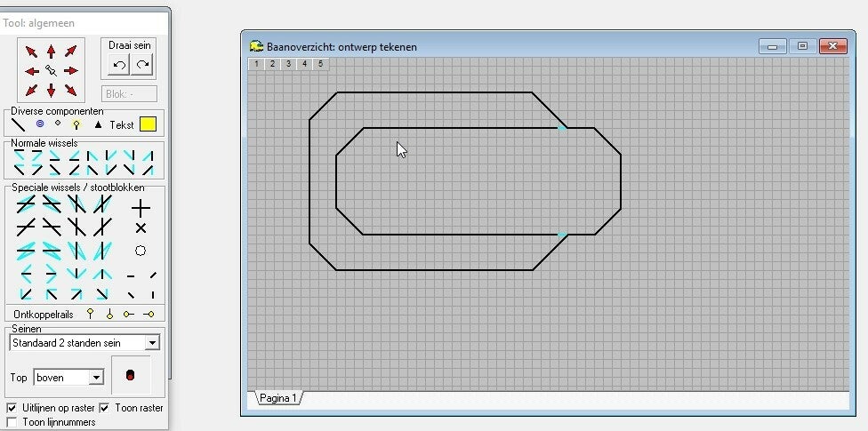Click the red signal preview box
Screen dimensions: 868x431
coord(131,376)
